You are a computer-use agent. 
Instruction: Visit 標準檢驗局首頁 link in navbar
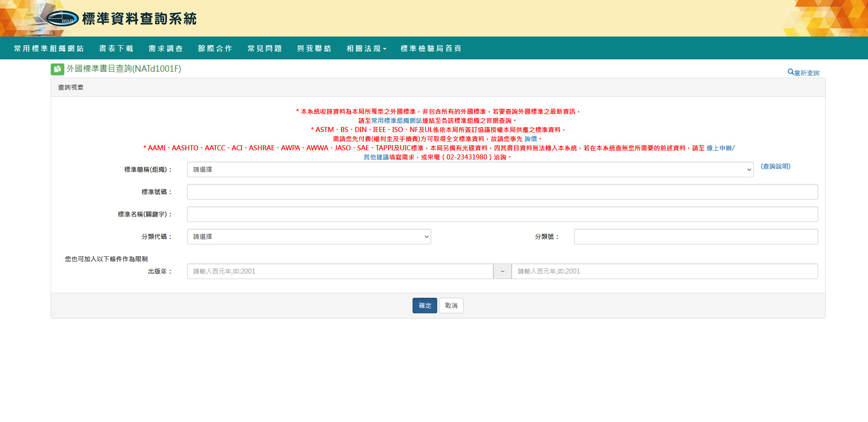[431, 48]
